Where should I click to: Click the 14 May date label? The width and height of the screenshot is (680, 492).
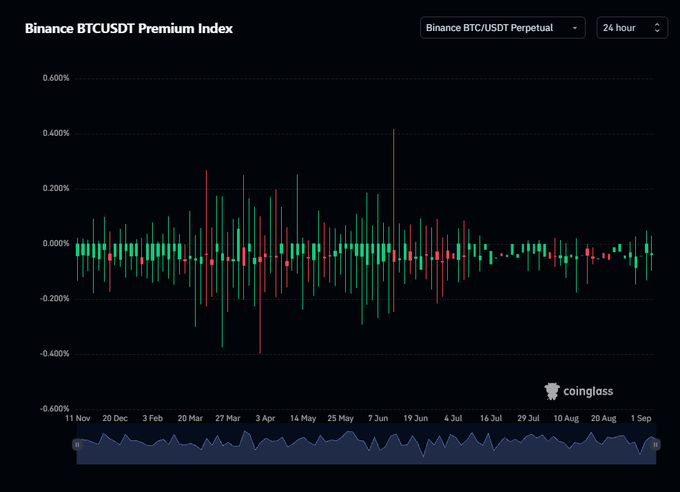(x=303, y=418)
